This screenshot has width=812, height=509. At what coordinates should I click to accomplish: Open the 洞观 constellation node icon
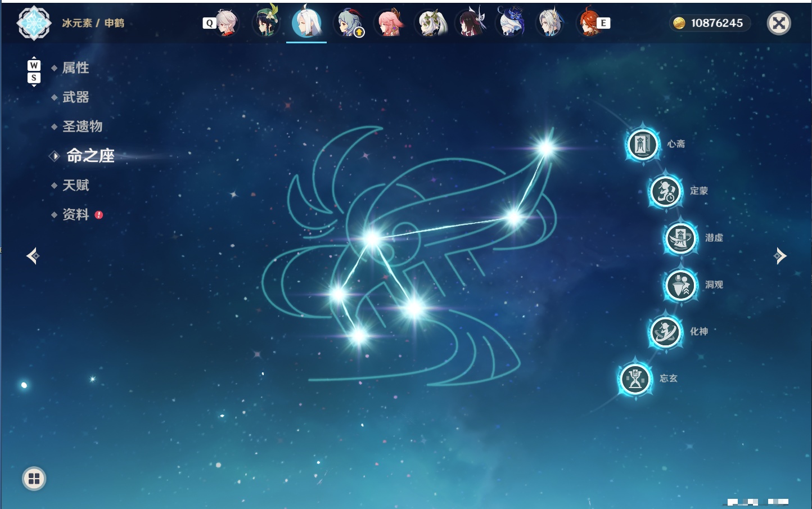680,285
